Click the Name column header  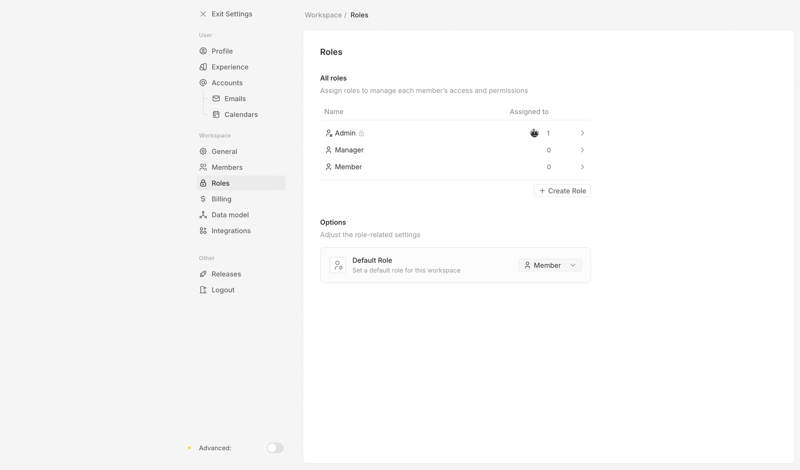[334, 112]
